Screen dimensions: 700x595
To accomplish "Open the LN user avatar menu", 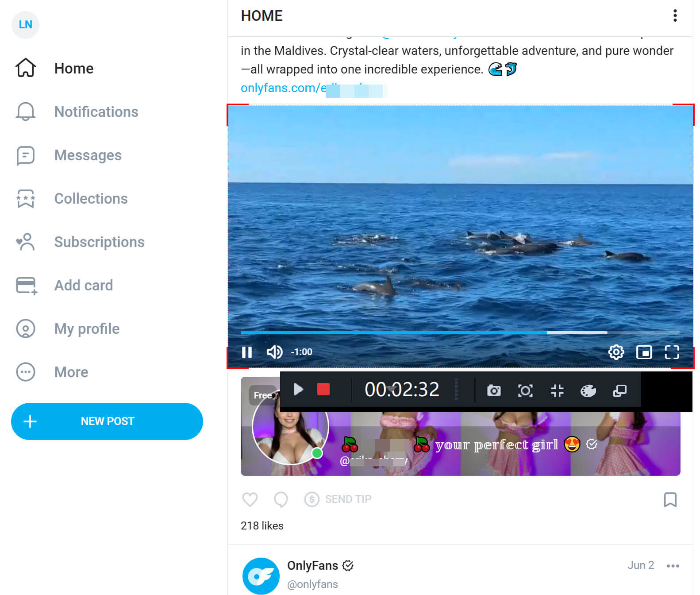I will (25, 25).
